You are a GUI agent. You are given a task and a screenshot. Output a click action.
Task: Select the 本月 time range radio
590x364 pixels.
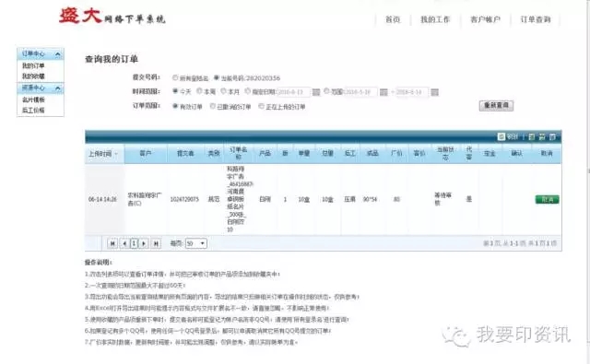point(223,91)
